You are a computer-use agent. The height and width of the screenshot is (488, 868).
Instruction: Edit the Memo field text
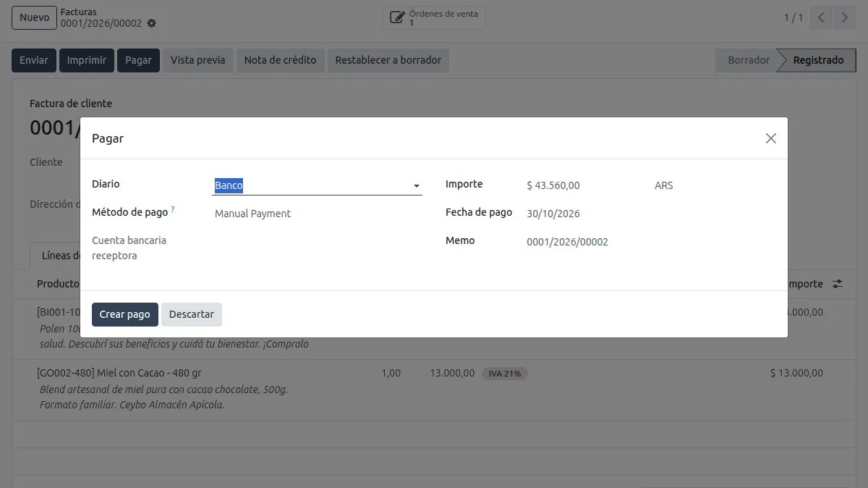650,242
